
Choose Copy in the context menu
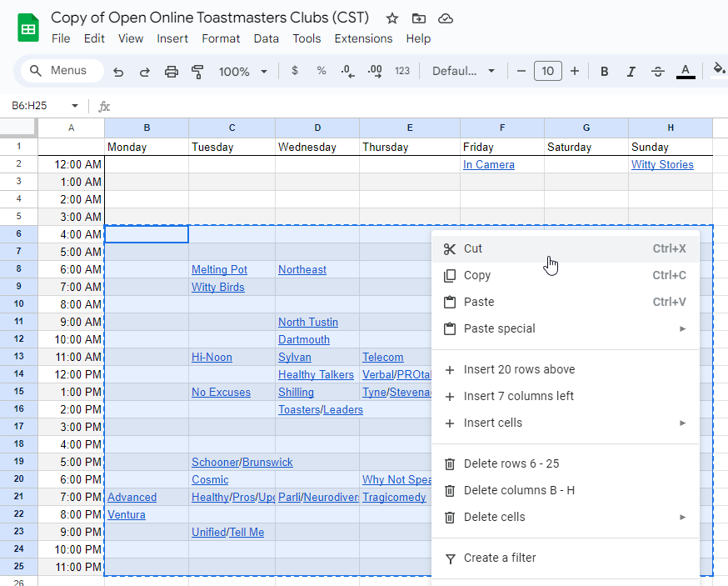(x=566, y=276)
